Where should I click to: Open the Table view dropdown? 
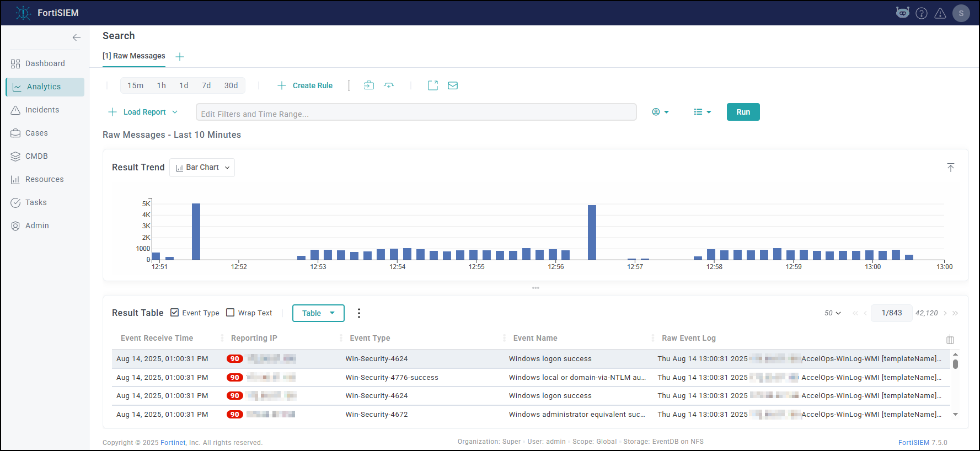click(318, 313)
